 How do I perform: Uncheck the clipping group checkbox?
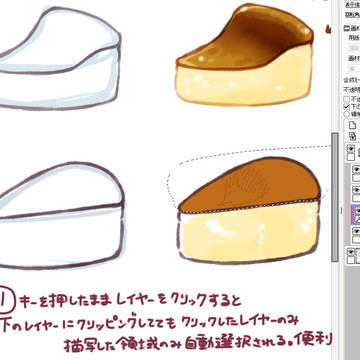[347, 107]
